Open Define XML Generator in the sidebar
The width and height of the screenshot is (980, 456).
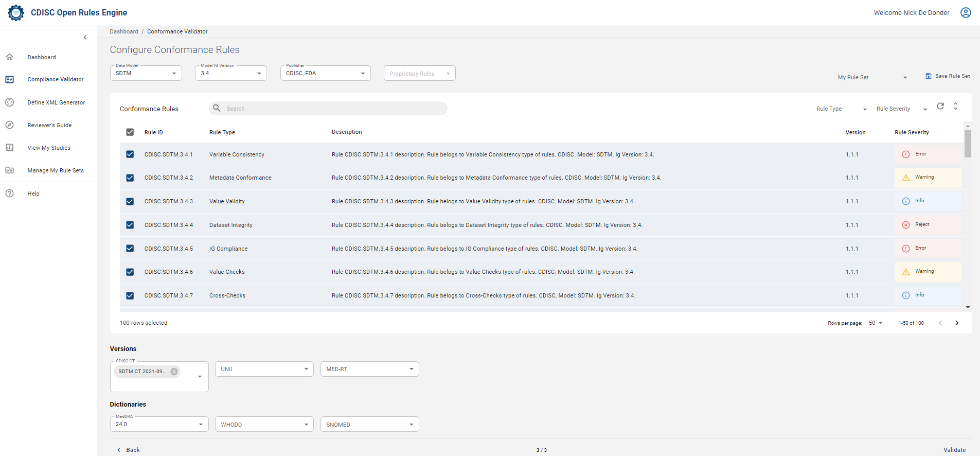click(56, 102)
